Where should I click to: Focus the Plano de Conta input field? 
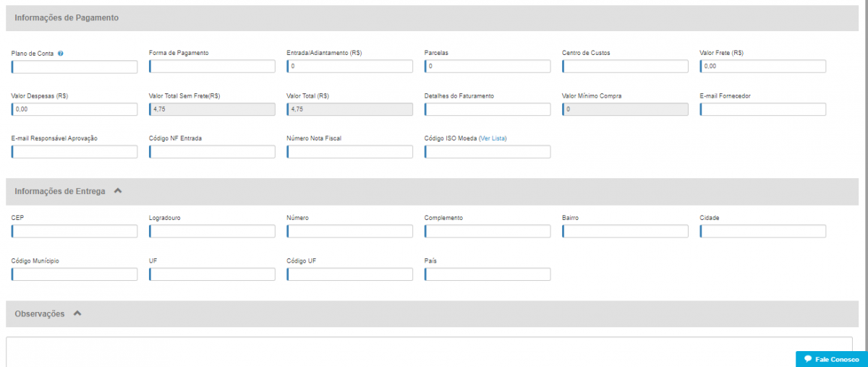click(x=75, y=67)
